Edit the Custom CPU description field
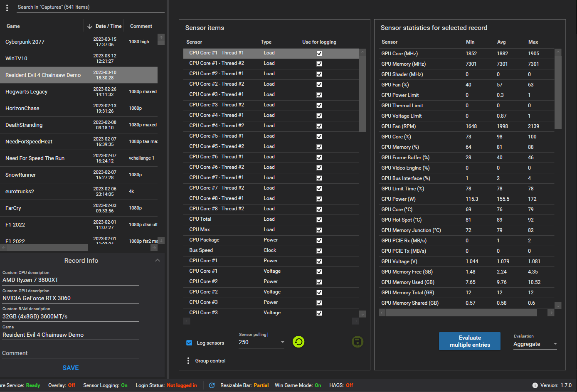The height and width of the screenshot is (392, 577). [71, 280]
